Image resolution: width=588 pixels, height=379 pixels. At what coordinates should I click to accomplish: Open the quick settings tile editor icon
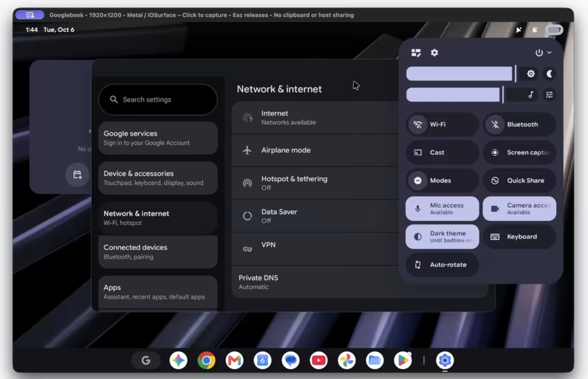click(416, 53)
